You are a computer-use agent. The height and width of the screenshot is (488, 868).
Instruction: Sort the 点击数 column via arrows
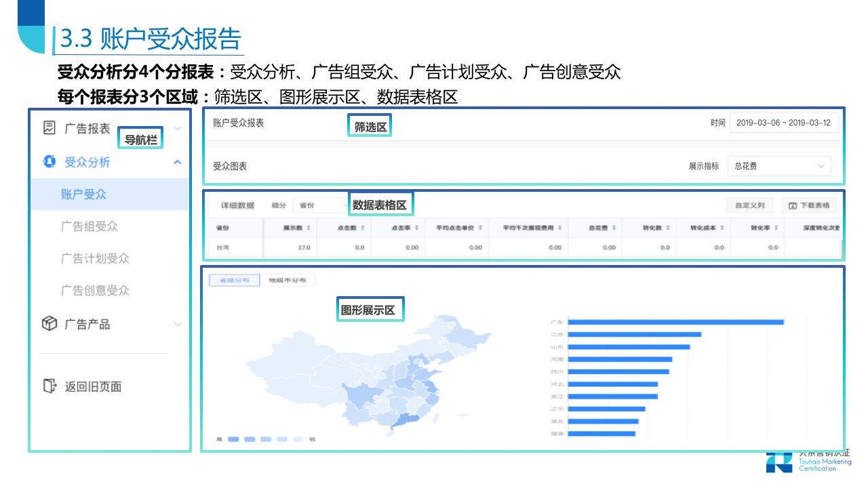pos(363,228)
